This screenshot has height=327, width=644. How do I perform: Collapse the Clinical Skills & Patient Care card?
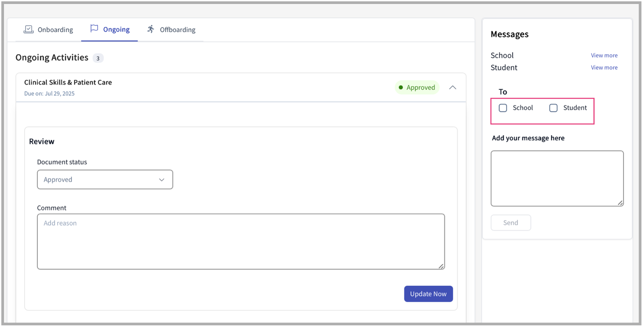(453, 87)
